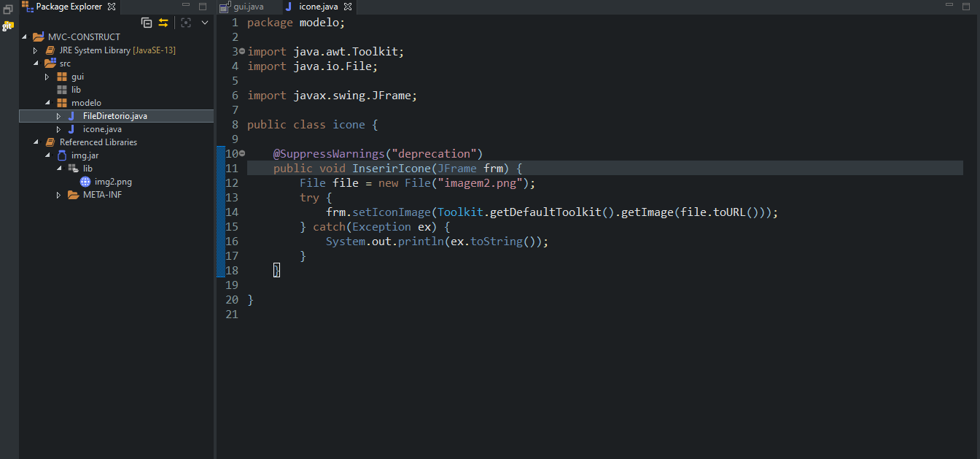Close the icone.java editor tab
The width and height of the screenshot is (980, 459).
click(348, 7)
